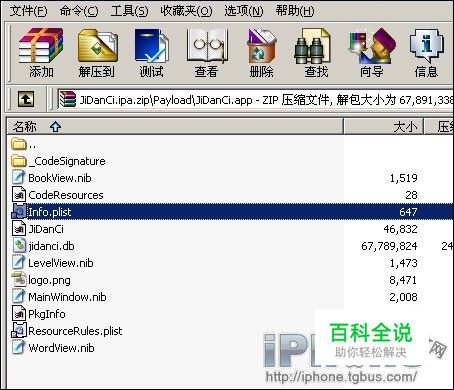Click the archive path address field

[x=255, y=99]
